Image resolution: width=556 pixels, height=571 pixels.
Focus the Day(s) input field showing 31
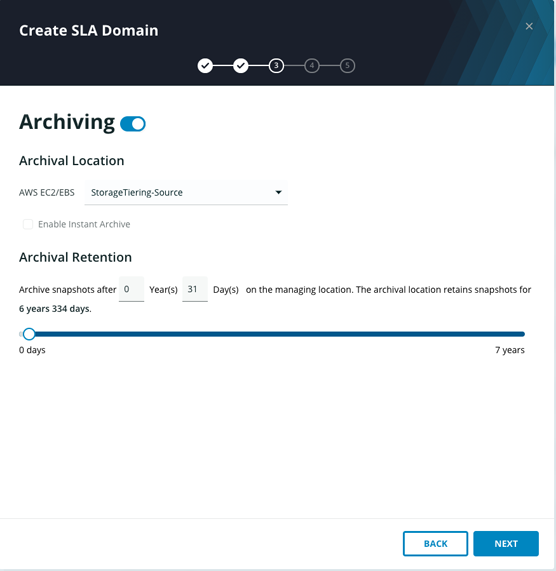(195, 289)
